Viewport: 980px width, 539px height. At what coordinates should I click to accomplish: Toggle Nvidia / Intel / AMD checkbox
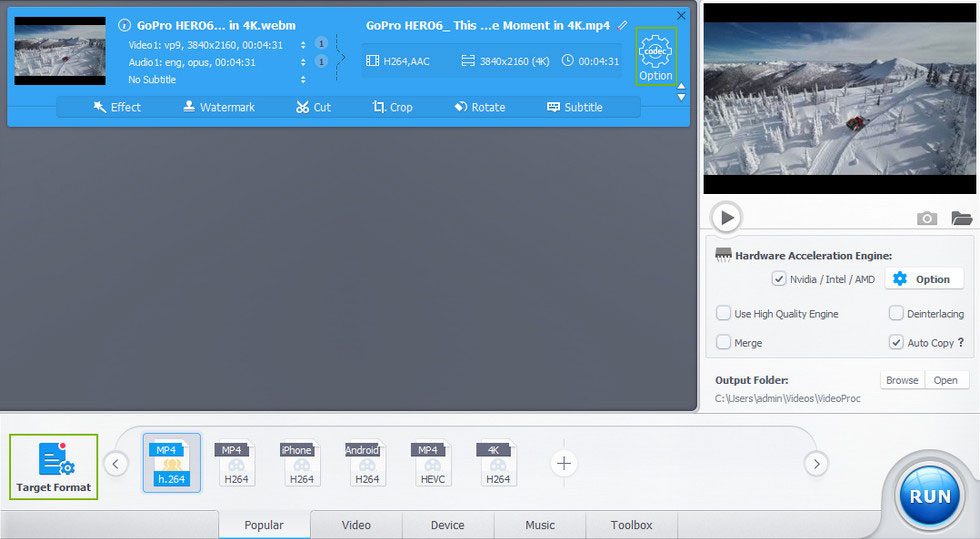click(779, 279)
